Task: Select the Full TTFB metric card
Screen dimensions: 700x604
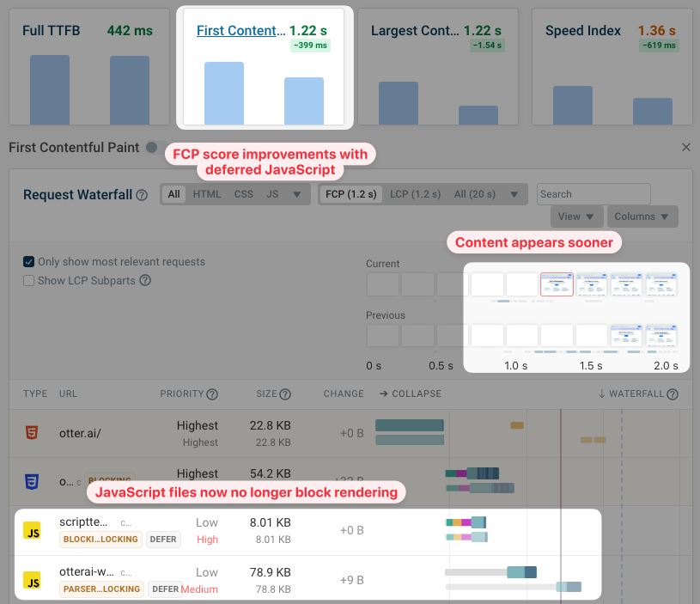Action: [89, 67]
